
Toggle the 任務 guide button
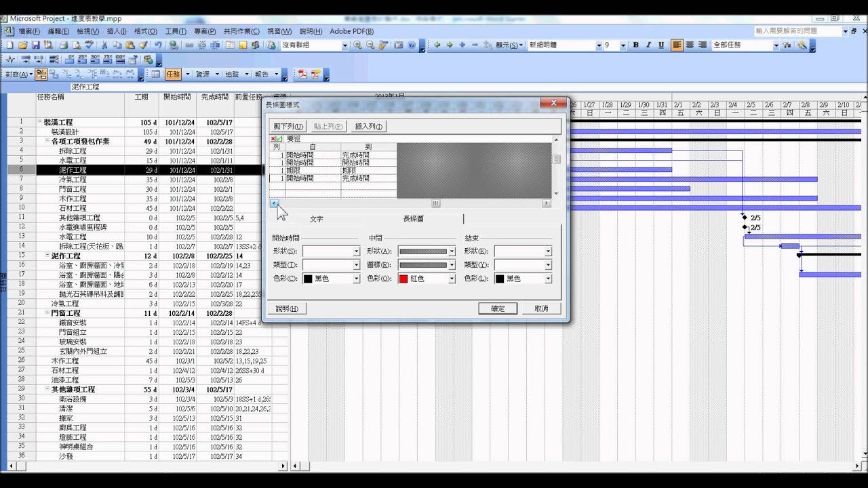(173, 74)
